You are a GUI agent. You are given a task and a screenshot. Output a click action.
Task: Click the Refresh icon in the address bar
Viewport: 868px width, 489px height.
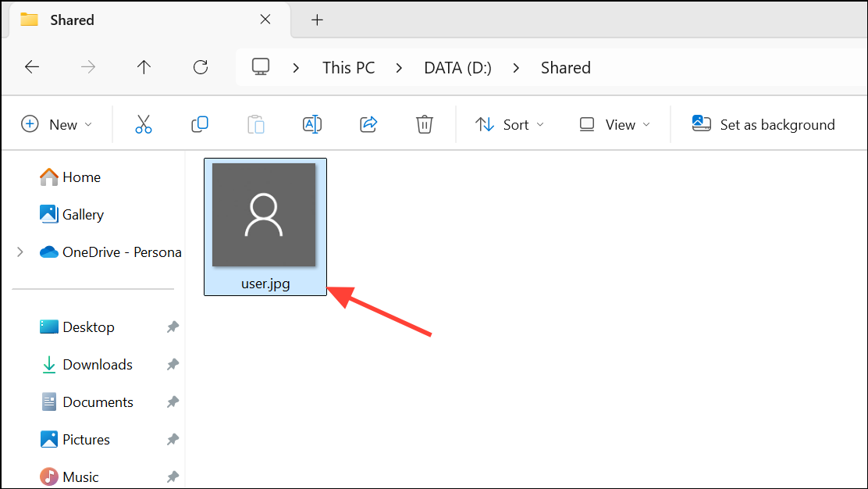[x=200, y=67]
